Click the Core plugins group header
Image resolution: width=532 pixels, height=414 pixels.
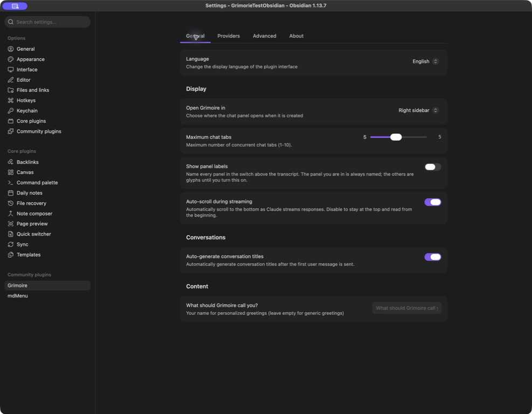22,151
